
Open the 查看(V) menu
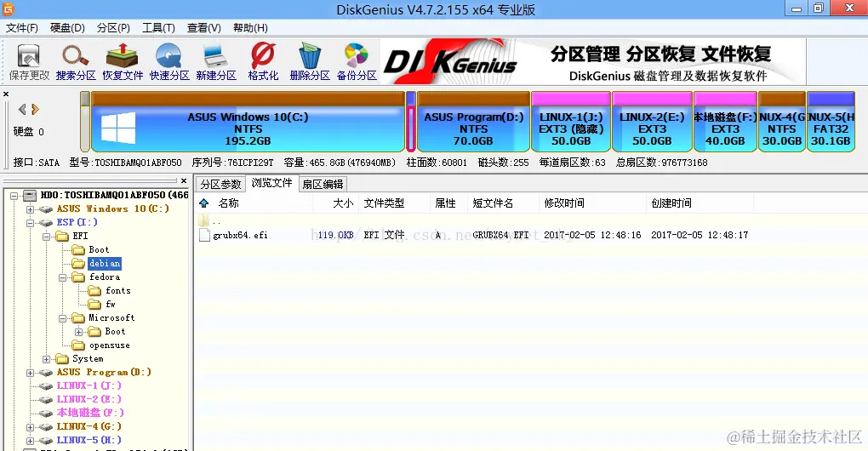pos(203,28)
